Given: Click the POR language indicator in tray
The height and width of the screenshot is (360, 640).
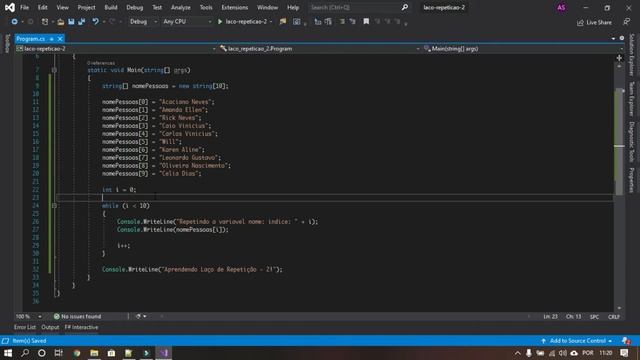Looking at the screenshot, I should (588, 353).
